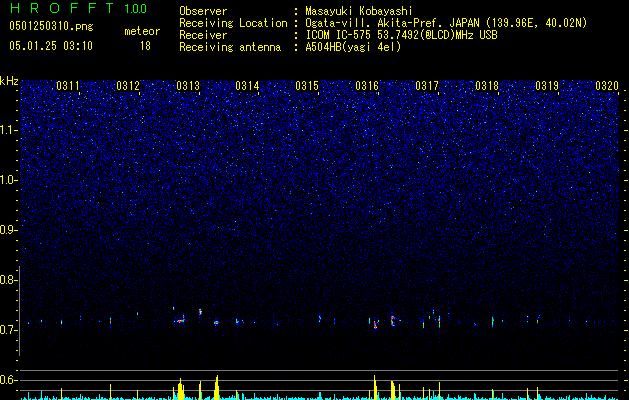Viewport: 629px width, 400px height.
Task: Click the meteor count value 18
Action: [x=145, y=46]
